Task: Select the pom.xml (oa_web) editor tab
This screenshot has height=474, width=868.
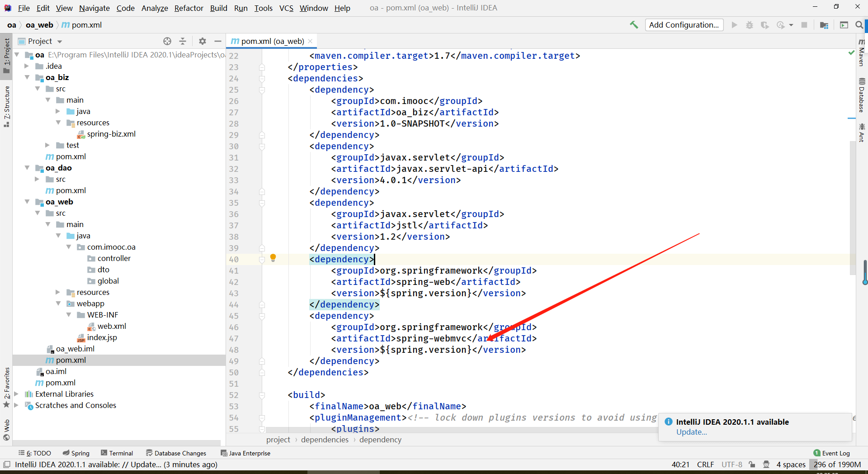Action: point(271,41)
